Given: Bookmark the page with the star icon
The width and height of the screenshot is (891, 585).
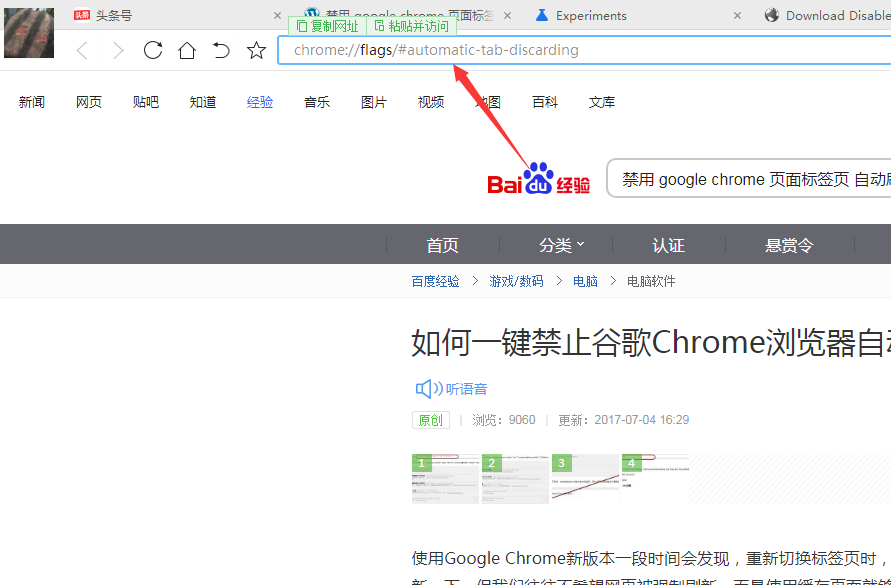Looking at the screenshot, I should [257, 51].
